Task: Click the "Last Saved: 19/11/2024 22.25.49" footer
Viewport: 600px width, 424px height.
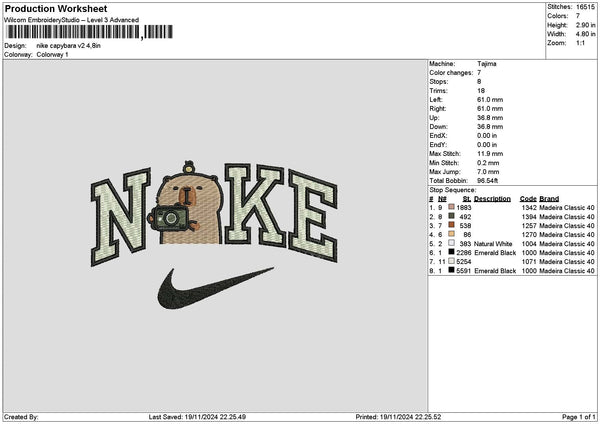Action: pos(197,417)
